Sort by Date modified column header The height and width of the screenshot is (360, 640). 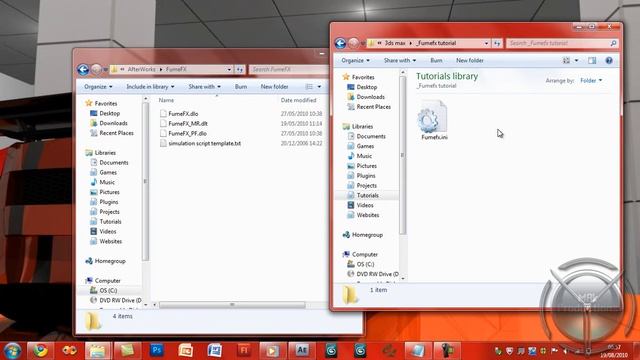pos(298,100)
